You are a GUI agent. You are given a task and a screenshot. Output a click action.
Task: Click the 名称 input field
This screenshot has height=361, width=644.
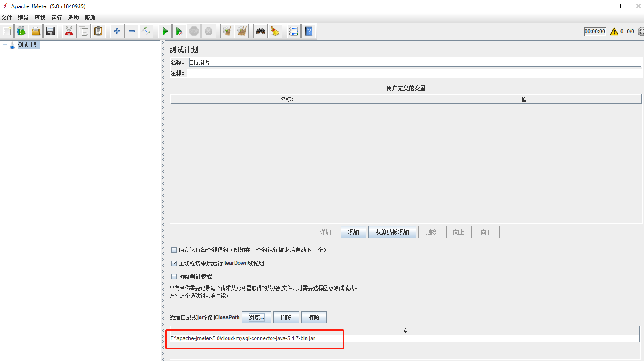[415, 62]
